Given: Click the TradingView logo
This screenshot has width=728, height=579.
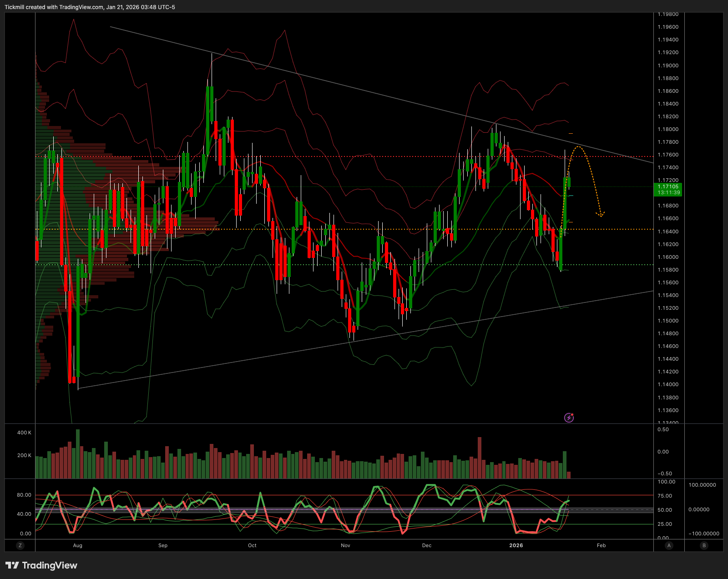Looking at the screenshot, I should click(41, 565).
